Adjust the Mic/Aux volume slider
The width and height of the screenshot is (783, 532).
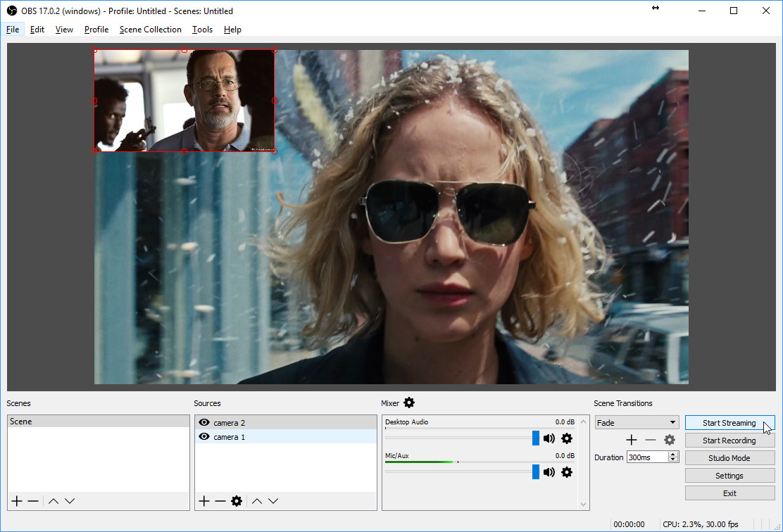(x=536, y=471)
